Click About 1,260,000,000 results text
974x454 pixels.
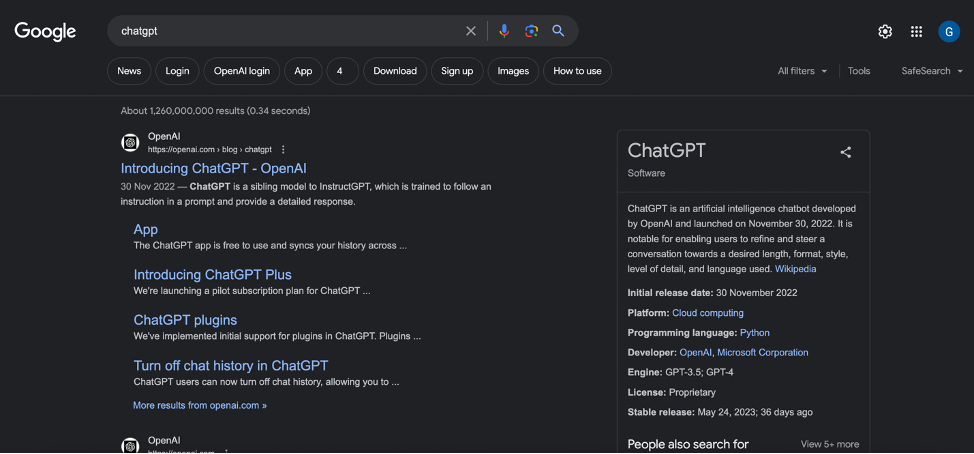(216, 111)
